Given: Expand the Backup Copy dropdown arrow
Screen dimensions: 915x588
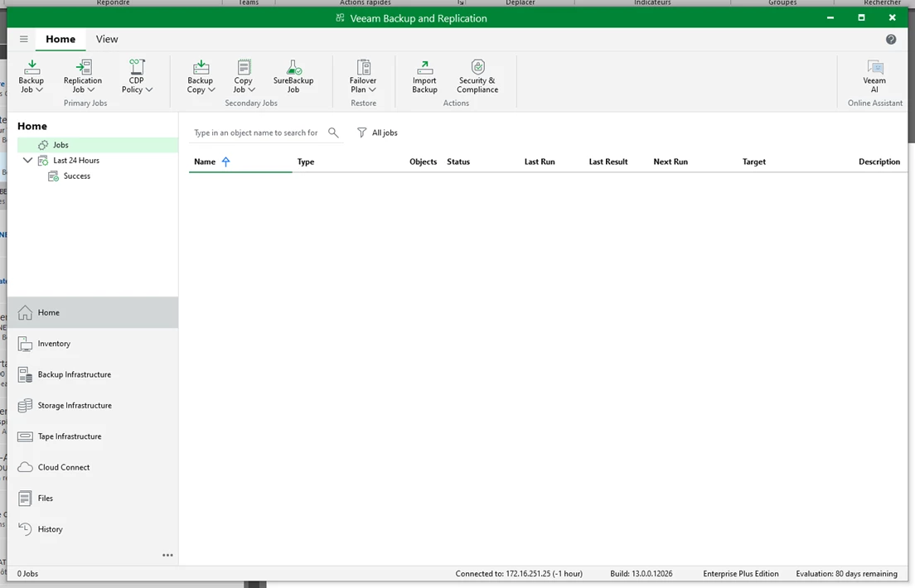Looking at the screenshot, I should click(x=211, y=89).
